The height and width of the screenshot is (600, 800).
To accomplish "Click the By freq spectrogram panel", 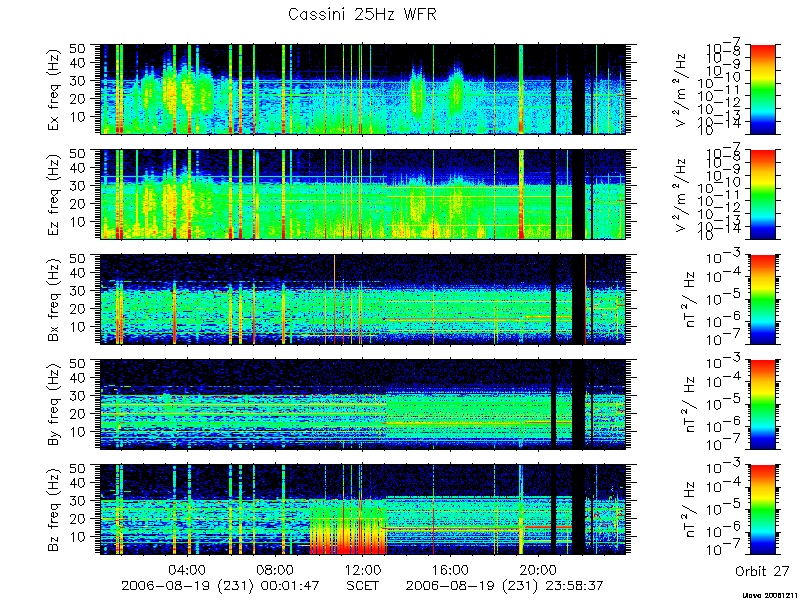I will point(363,405).
